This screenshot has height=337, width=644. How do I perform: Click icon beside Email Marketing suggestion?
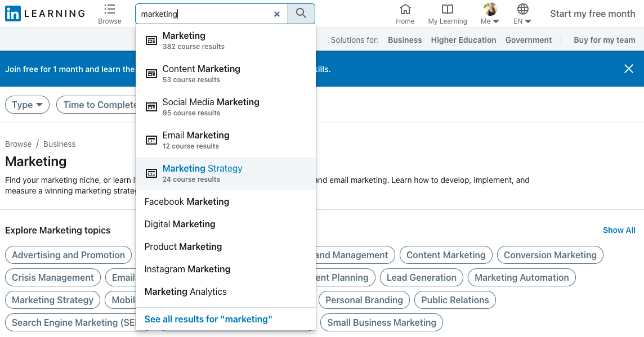coord(151,141)
